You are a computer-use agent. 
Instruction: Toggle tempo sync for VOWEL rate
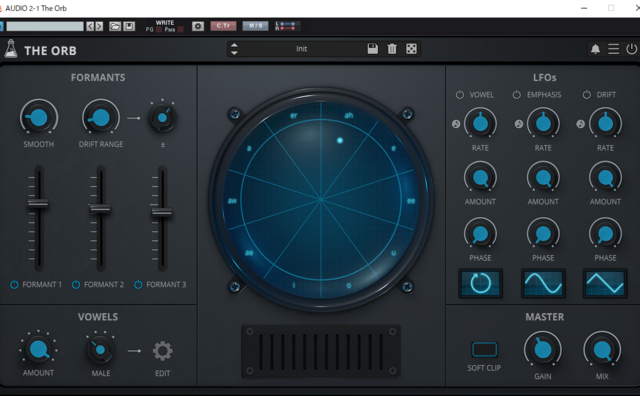(456, 124)
